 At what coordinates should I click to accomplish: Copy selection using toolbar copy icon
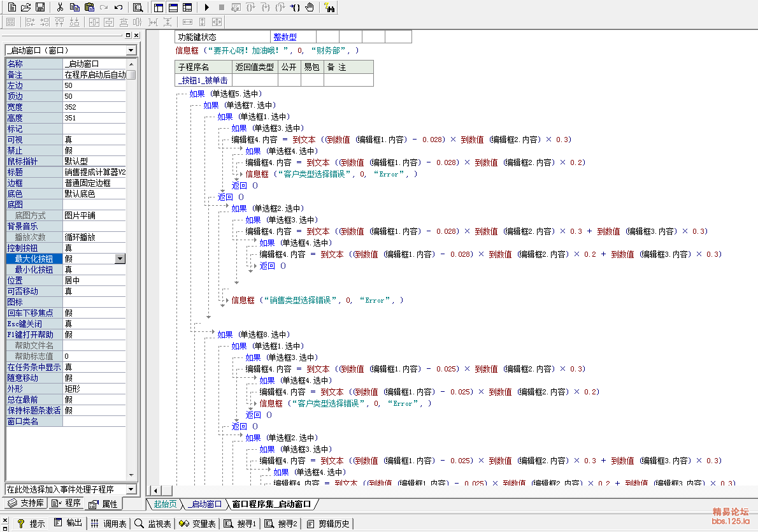75,7
